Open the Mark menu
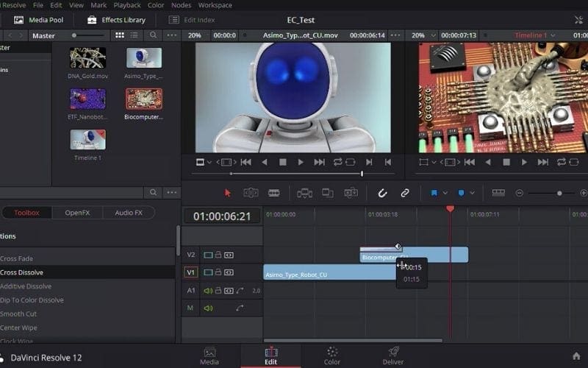The width and height of the screenshot is (588, 368). tap(98, 5)
